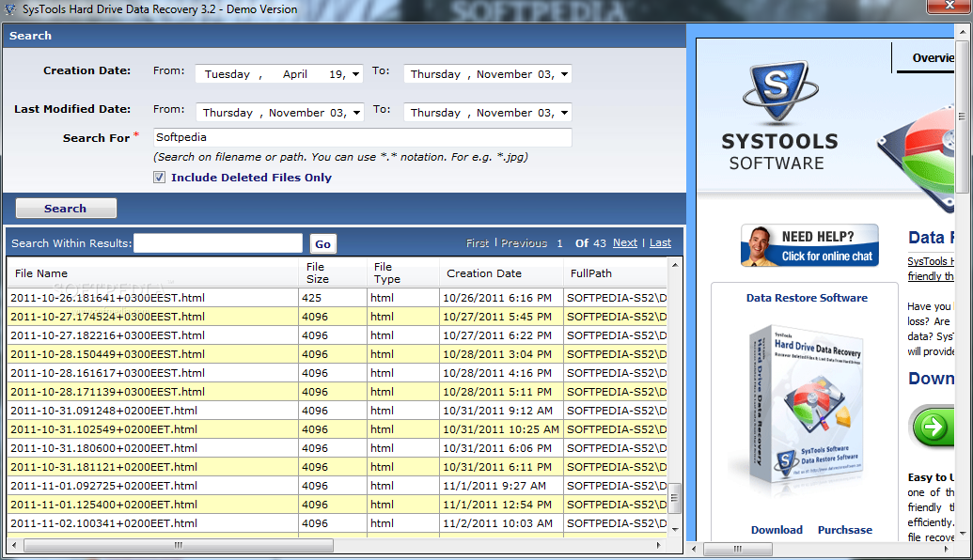Switch to the Overview tab
The height and width of the screenshot is (560, 973).
(932, 57)
